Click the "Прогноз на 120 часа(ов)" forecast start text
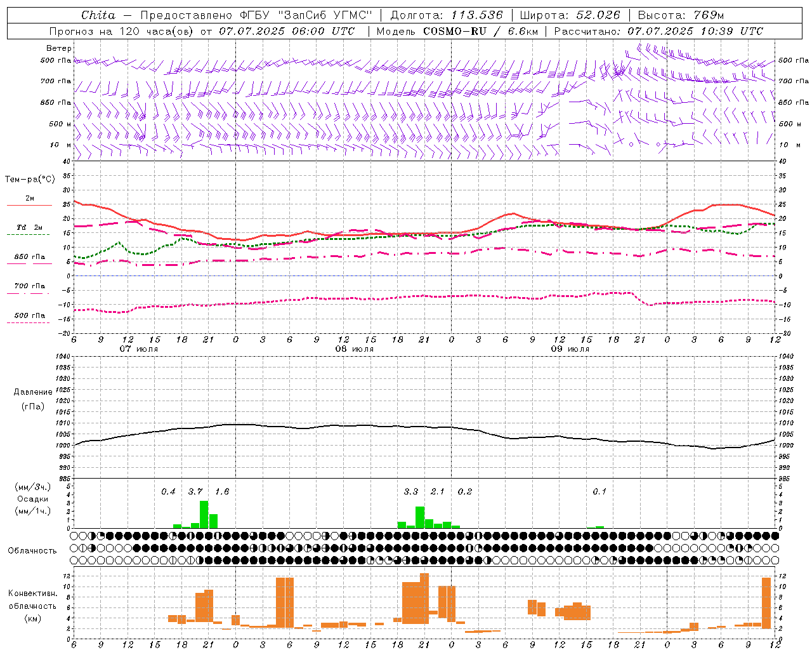The image size is (812, 650). pos(122,31)
